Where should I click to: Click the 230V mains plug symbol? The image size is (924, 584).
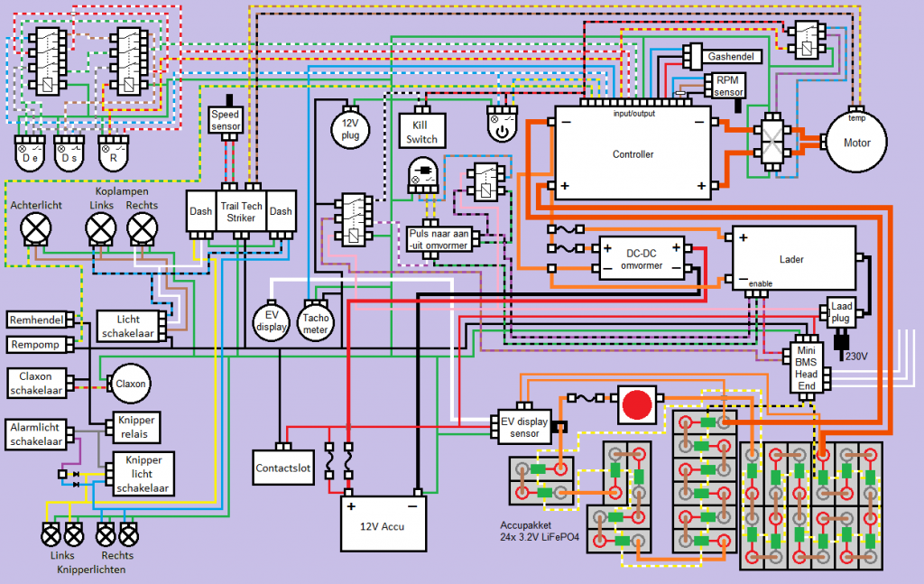841,344
